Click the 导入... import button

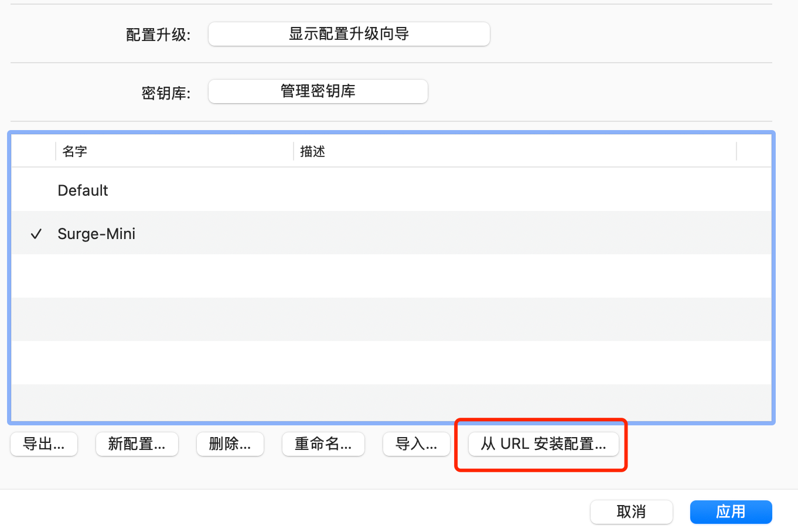coord(416,444)
